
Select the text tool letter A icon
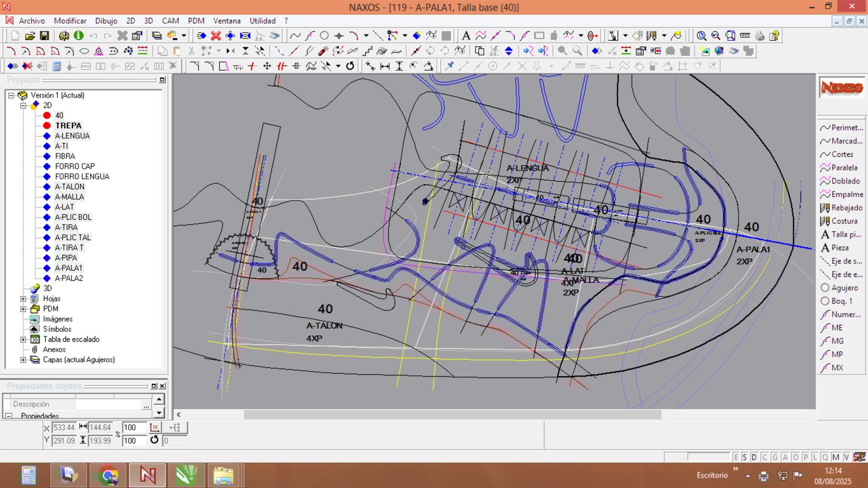(466, 36)
